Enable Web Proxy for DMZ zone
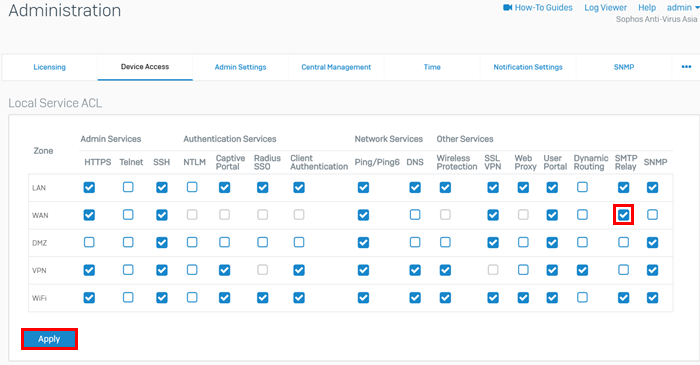This screenshot has height=365, width=700. [x=523, y=242]
